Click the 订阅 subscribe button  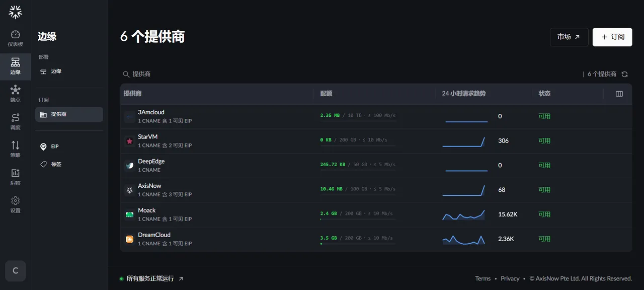pos(612,37)
